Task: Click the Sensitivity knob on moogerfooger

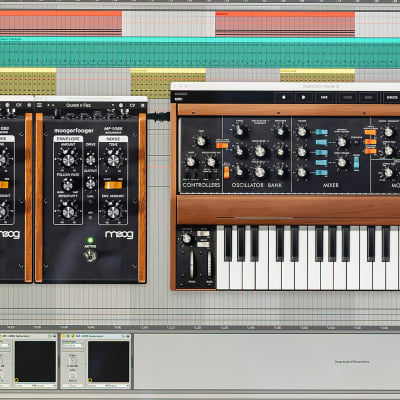Action: (x=68, y=212)
